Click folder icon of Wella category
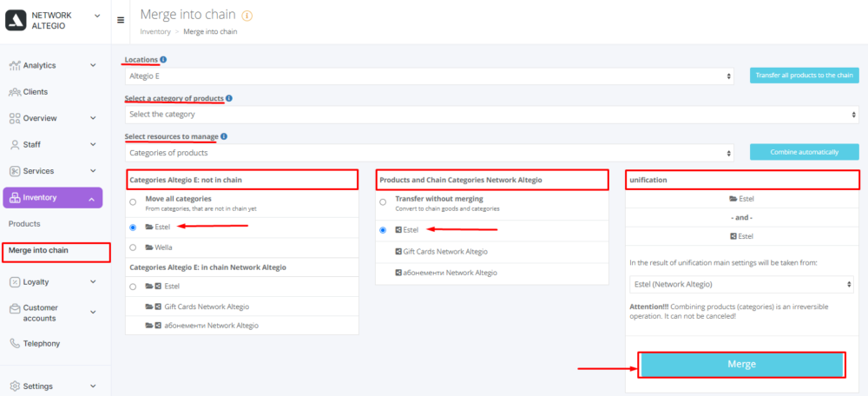Screen dimensions: 868x396 [x=149, y=247]
